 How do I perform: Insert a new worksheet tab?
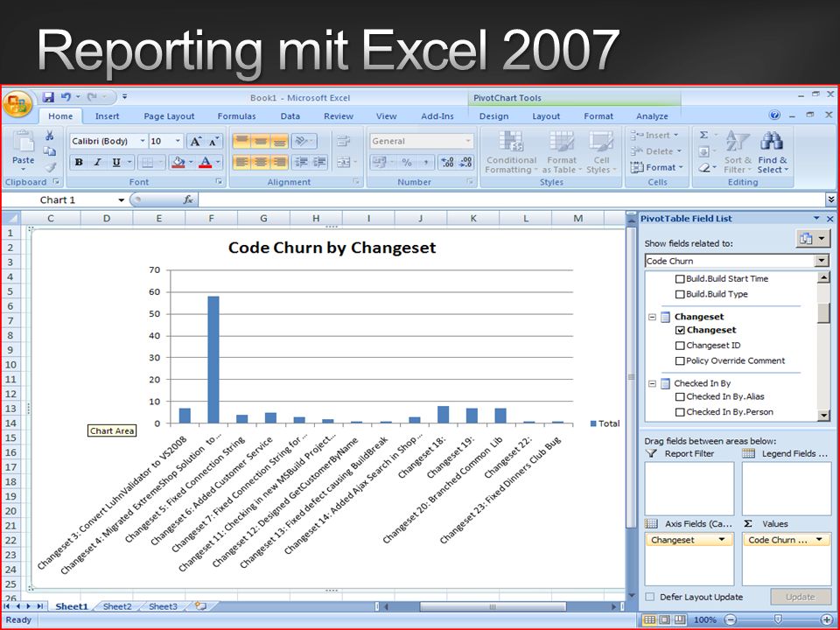201,606
